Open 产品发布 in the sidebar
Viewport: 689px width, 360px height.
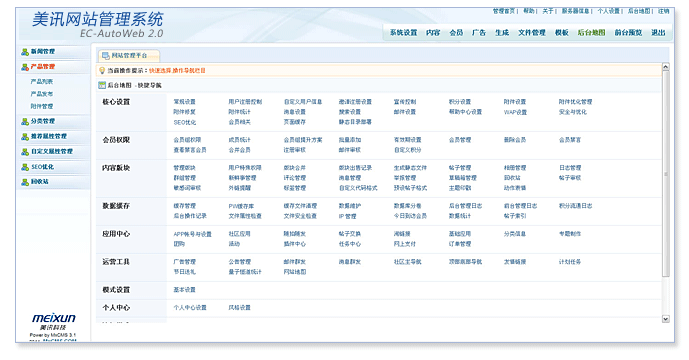click(x=42, y=94)
